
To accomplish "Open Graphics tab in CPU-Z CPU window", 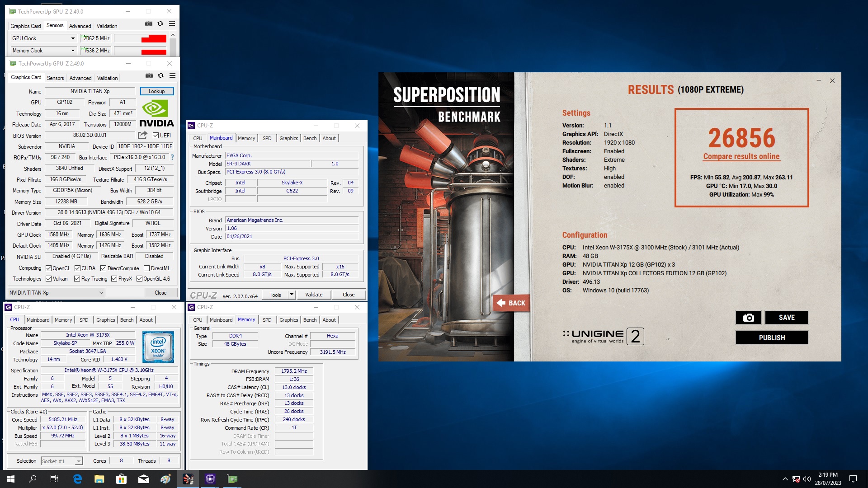I will coord(105,320).
